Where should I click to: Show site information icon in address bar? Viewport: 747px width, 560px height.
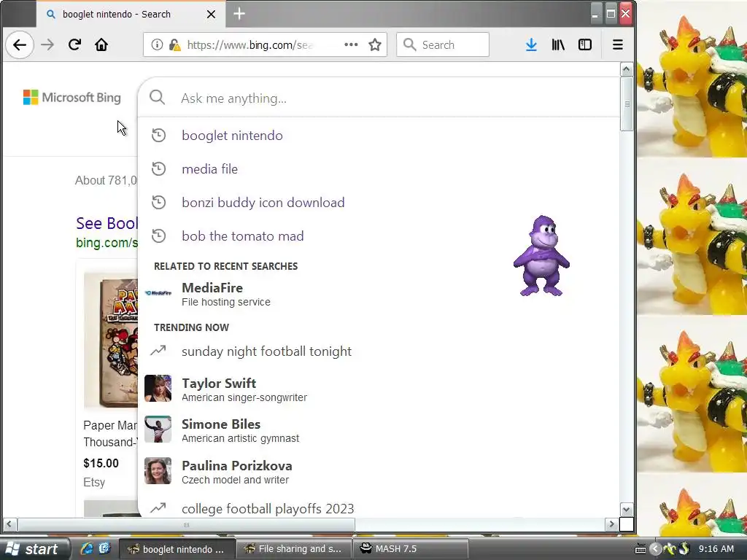[157, 44]
